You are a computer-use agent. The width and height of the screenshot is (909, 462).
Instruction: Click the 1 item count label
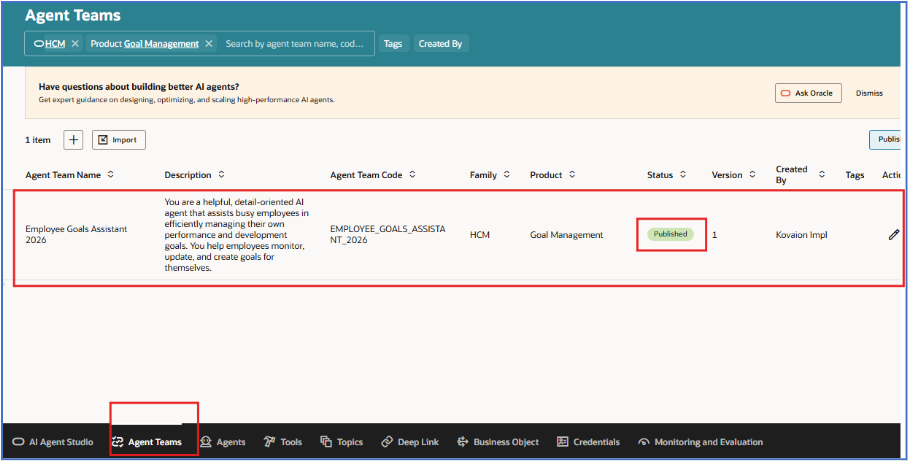38,140
